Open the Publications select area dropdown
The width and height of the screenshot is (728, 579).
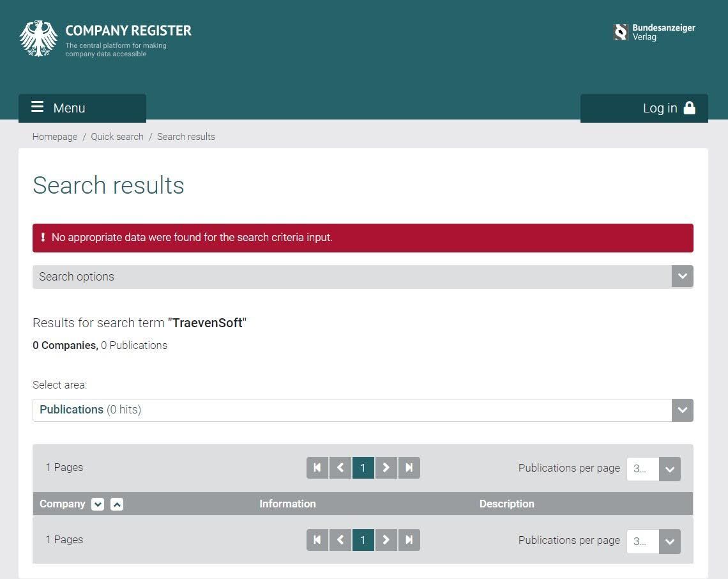pyautogui.click(x=363, y=410)
